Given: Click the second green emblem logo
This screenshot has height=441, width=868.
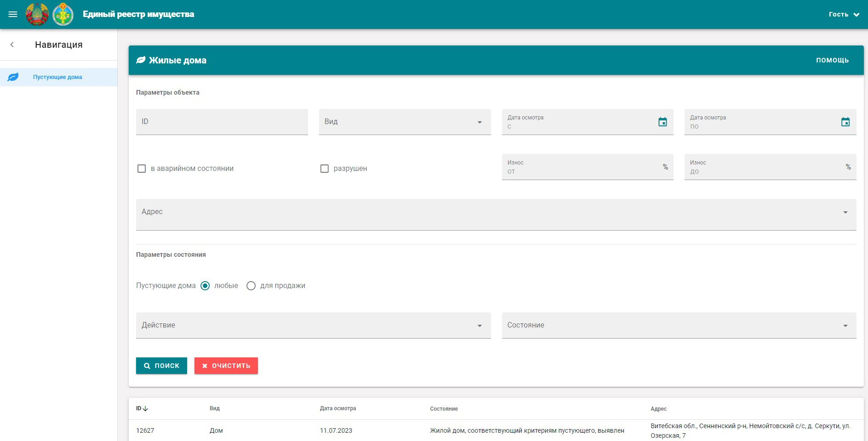Looking at the screenshot, I should (63, 14).
